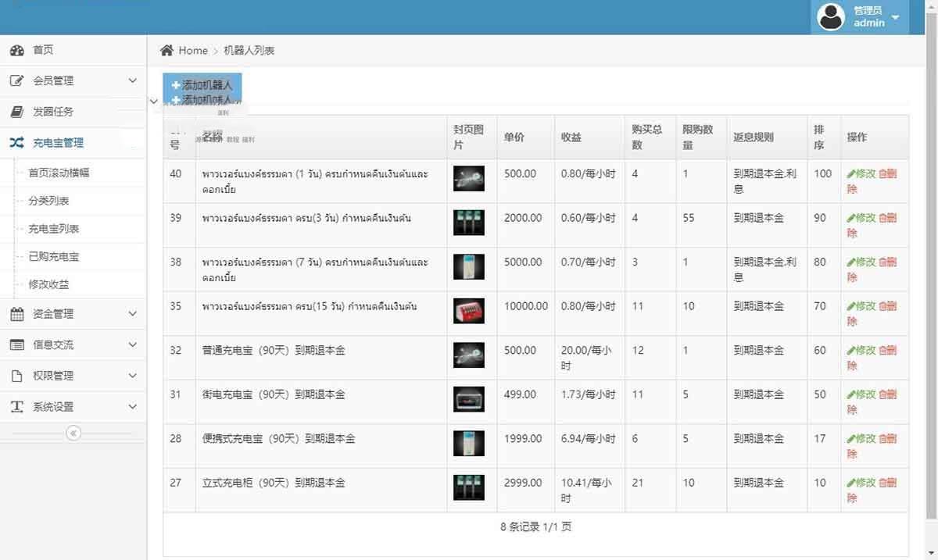Open 首页滚动横幅 submenu item

59,173
